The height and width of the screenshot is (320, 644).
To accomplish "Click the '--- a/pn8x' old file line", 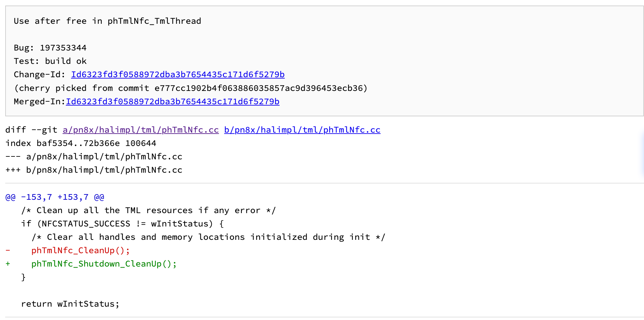I will click(94, 157).
